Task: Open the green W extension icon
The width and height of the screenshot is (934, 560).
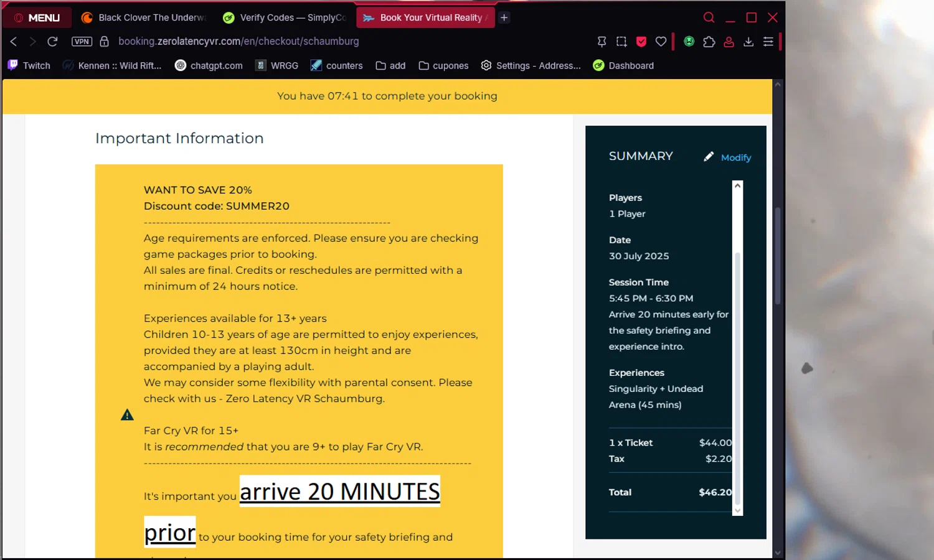Action: (689, 41)
